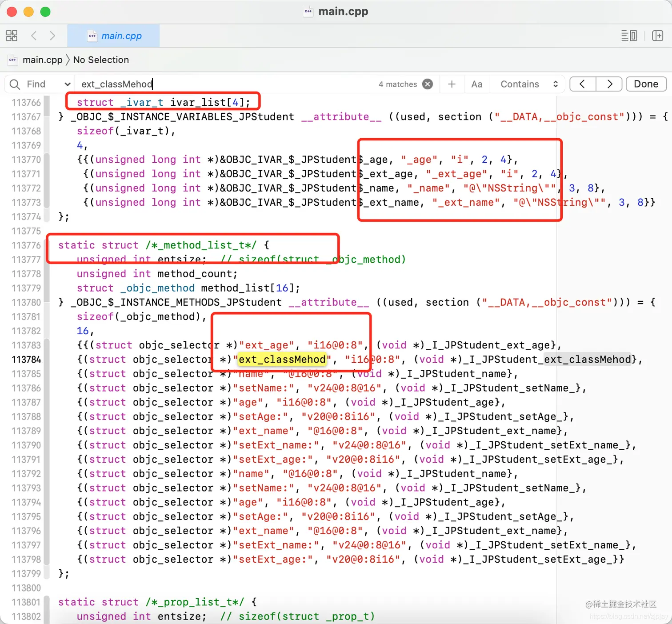Open the related items grid menu
Image resolution: width=672 pixels, height=624 pixels.
pos(12,36)
